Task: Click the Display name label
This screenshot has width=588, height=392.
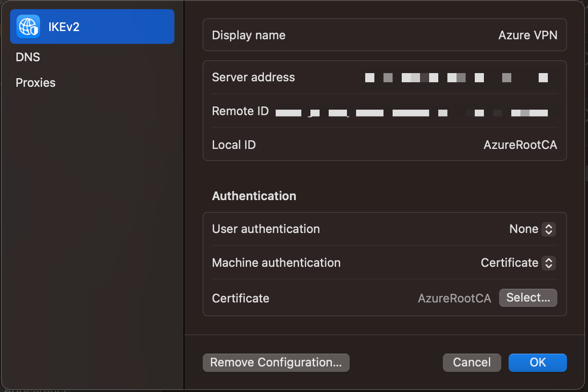Action: [x=249, y=35]
